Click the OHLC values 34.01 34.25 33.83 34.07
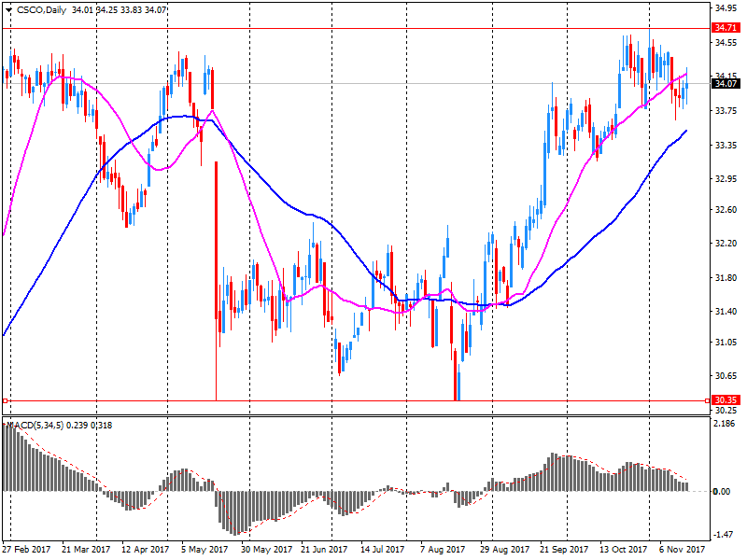This screenshot has height=560, width=747. click(x=120, y=10)
